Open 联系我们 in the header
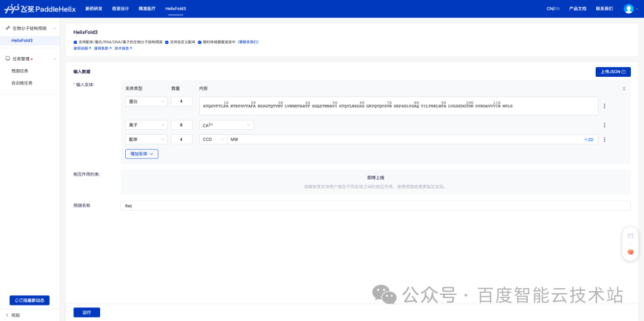 (604, 8)
